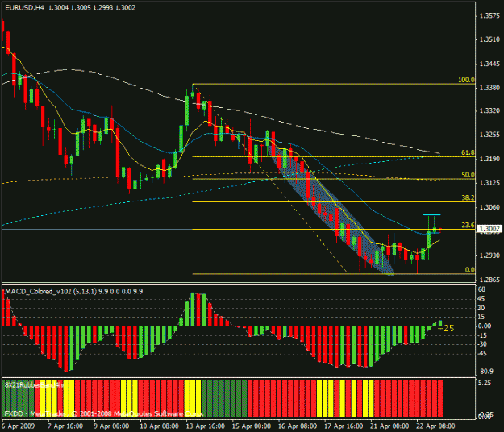Click the 8K21RubberBand4hr indicator label
504x432 pixels.
[35, 384]
